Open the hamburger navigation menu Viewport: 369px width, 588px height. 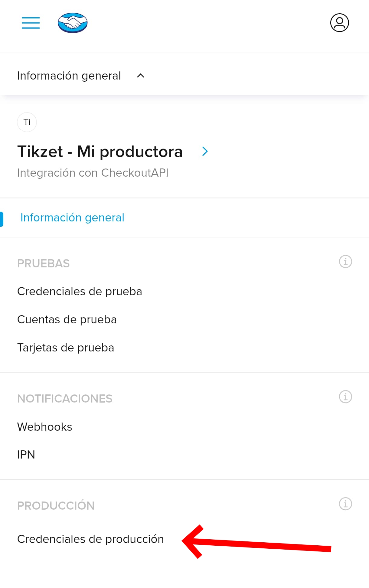pos(30,23)
